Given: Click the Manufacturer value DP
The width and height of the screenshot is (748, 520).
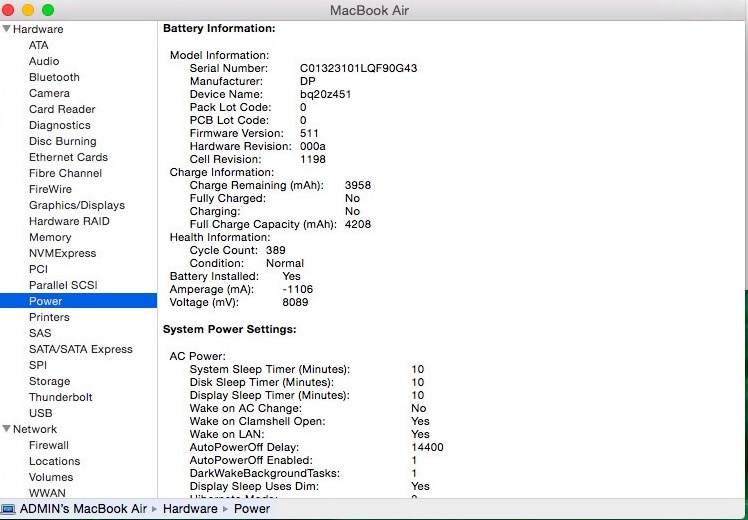Looking at the screenshot, I should [308, 81].
